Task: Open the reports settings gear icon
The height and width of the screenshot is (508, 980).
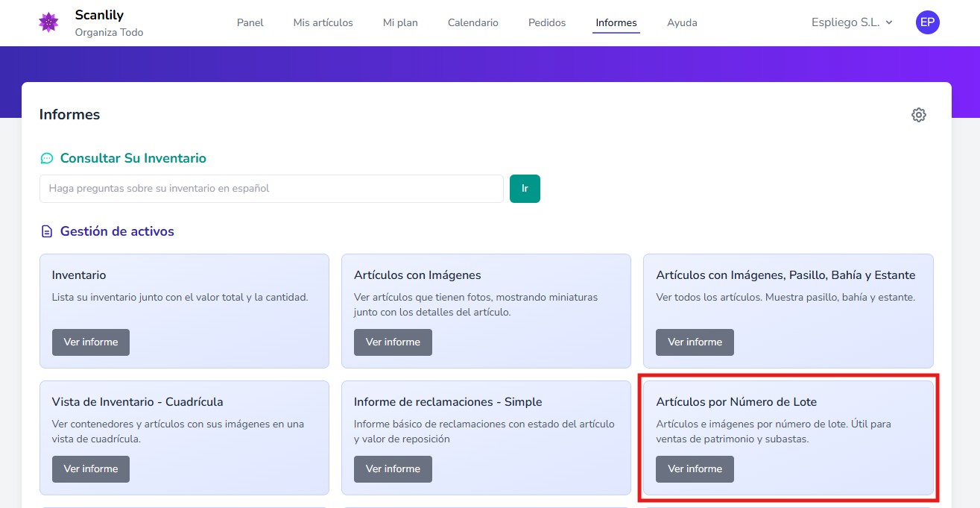Action: pyautogui.click(x=918, y=115)
